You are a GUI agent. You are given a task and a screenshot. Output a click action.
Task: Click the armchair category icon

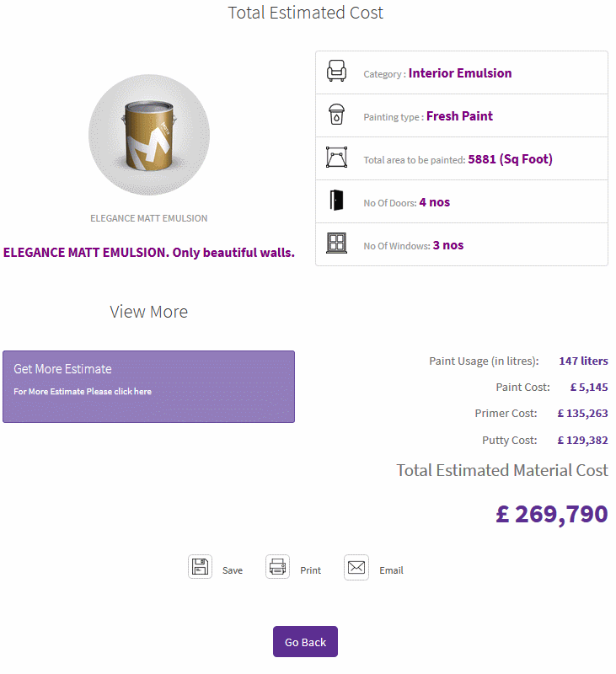tap(336, 71)
